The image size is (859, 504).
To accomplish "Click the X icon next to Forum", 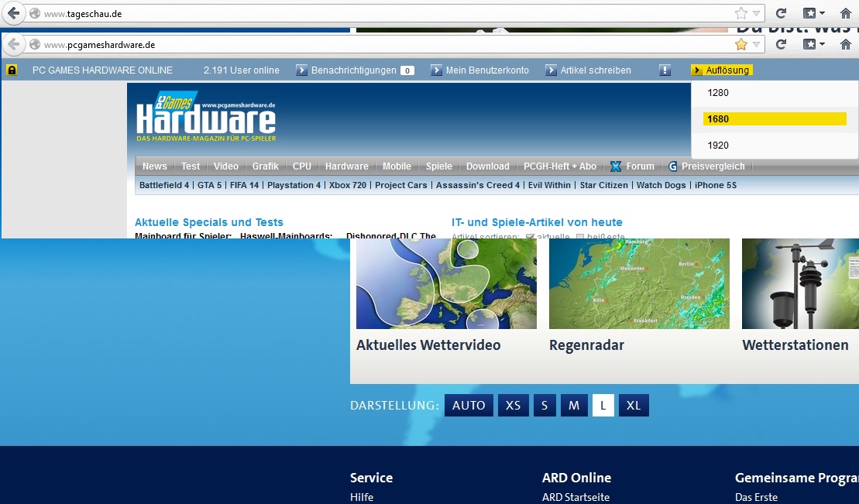I will point(616,166).
